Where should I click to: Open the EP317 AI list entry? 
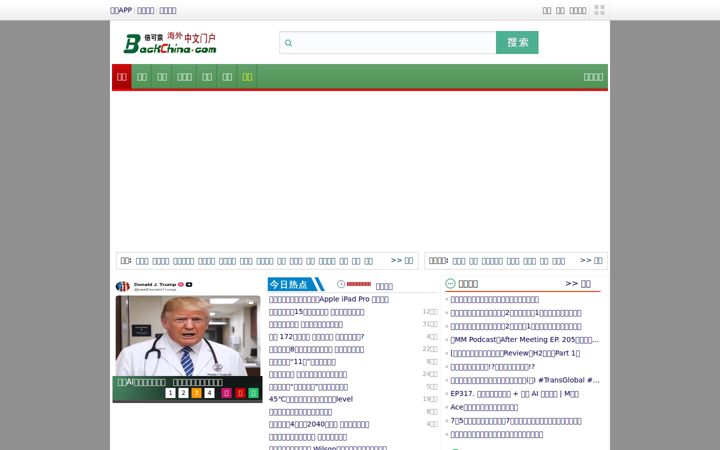pyautogui.click(x=514, y=394)
